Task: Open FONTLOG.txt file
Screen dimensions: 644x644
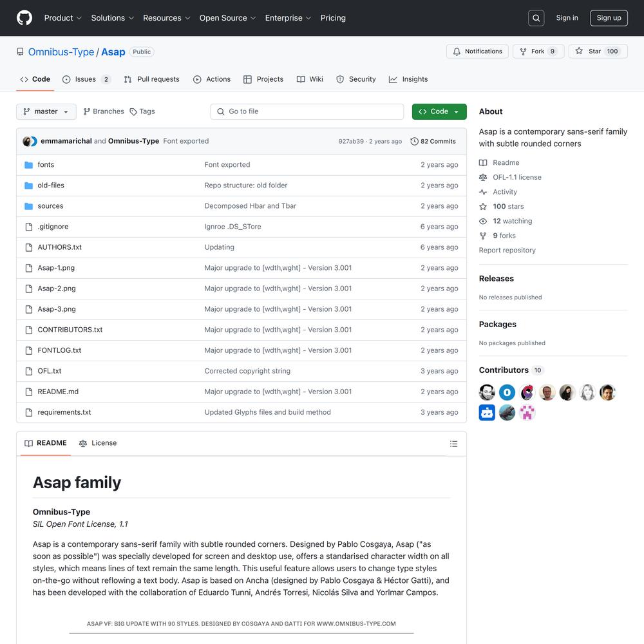Action: coord(59,350)
